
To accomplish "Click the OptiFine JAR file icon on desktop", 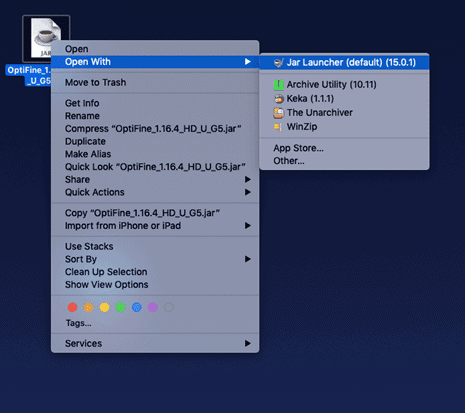I will coord(46,38).
